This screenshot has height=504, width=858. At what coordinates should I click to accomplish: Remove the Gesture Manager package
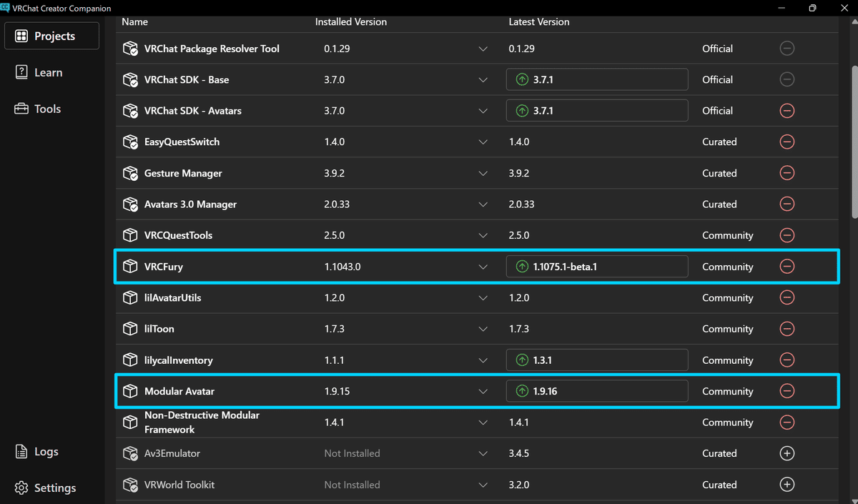[x=786, y=173]
